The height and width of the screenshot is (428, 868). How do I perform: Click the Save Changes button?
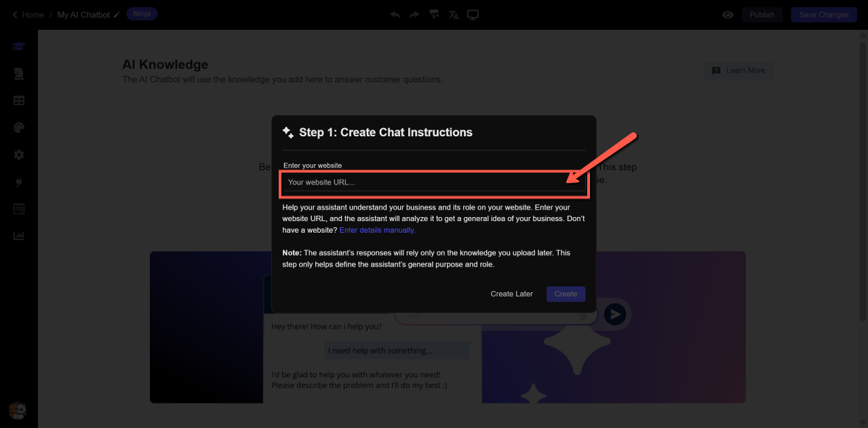coord(823,15)
